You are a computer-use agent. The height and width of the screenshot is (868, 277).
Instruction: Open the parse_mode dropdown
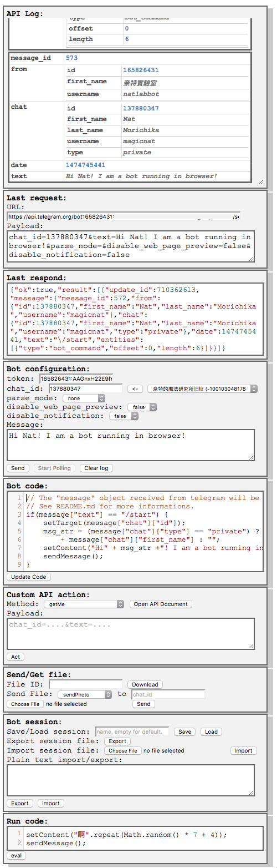(x=84, y=398)
